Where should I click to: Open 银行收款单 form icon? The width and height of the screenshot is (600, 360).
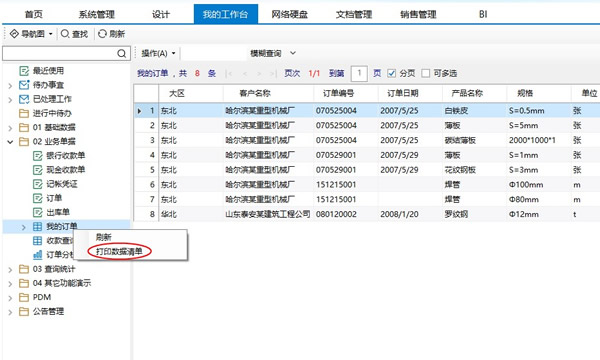point(38,156)
